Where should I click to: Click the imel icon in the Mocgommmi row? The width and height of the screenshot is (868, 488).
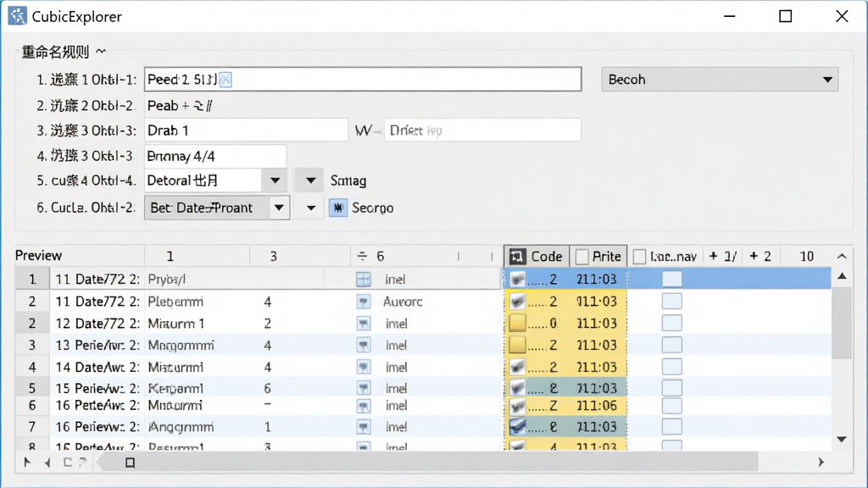tap(363, 346)
